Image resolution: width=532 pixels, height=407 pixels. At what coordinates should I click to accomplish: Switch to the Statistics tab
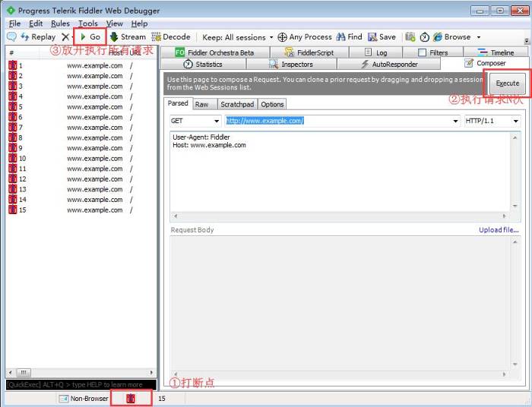coord(203,64)
